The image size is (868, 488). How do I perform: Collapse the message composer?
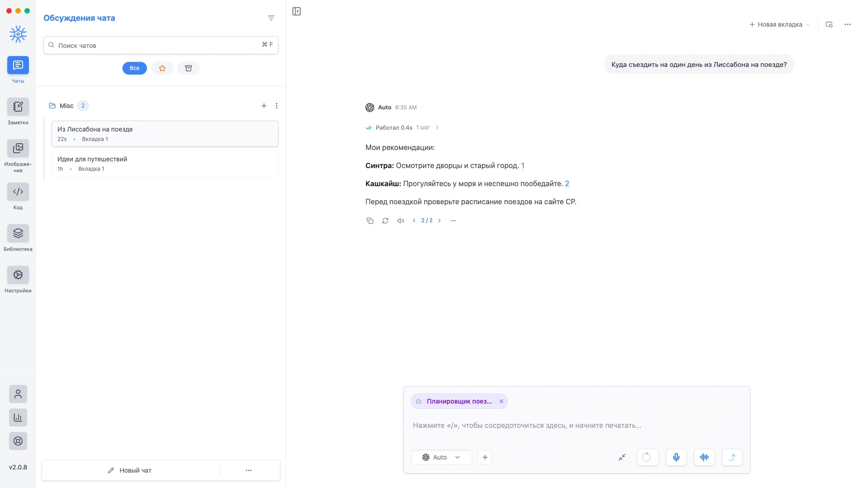click(622, 457)
